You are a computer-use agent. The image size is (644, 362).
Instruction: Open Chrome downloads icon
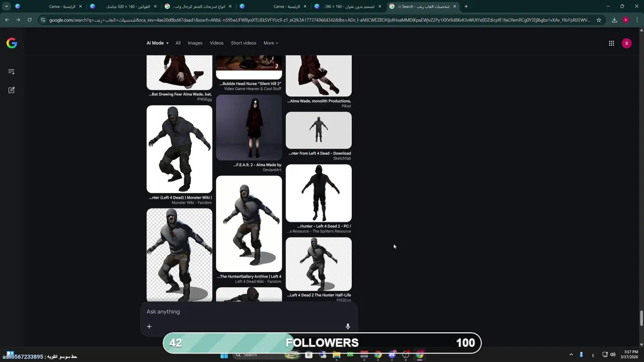pyautogui.click(x=614, y=20)
